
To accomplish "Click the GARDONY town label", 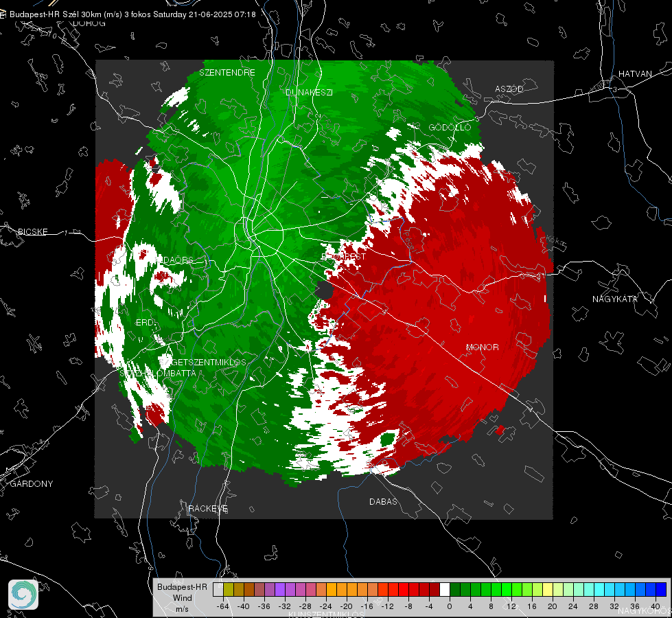I will click(x=32, y=484).
